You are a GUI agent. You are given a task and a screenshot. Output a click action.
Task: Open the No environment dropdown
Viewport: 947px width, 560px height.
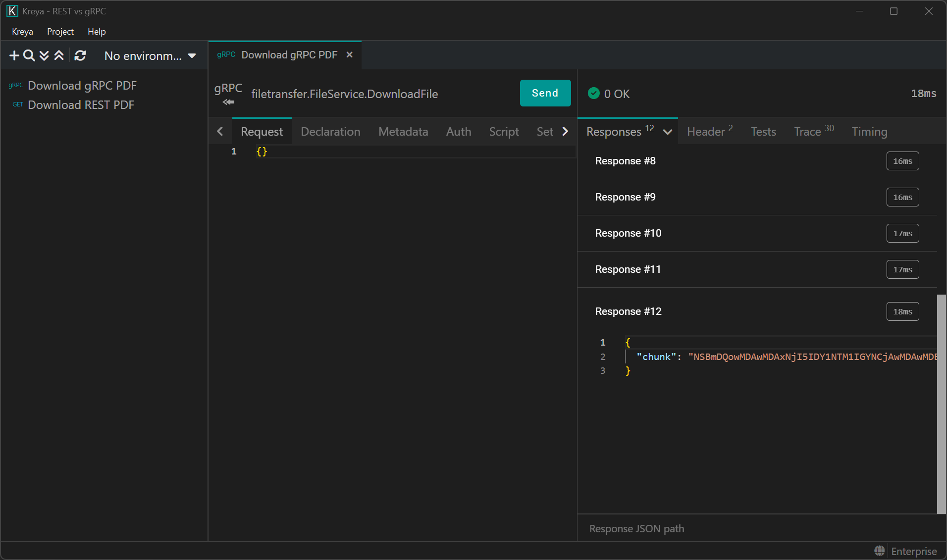click(150, 56)
